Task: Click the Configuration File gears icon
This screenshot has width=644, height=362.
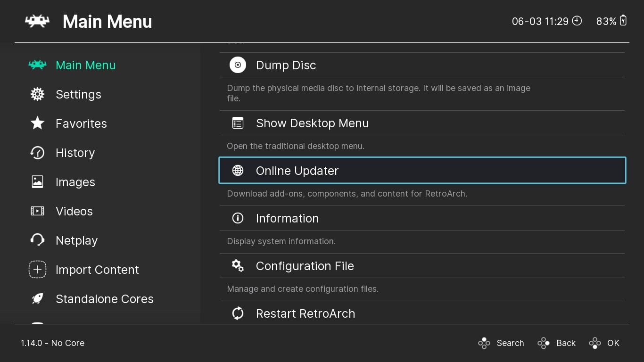Action: (238, 265)
